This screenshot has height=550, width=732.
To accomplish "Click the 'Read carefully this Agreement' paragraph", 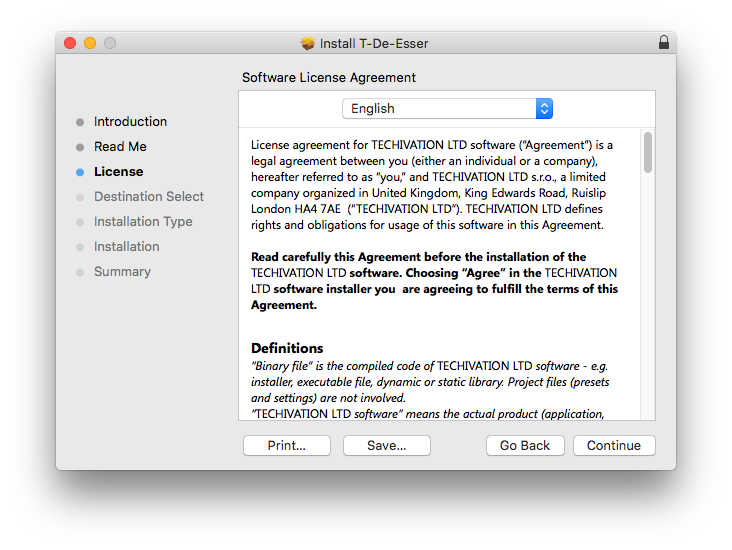I will pos(434,281).
